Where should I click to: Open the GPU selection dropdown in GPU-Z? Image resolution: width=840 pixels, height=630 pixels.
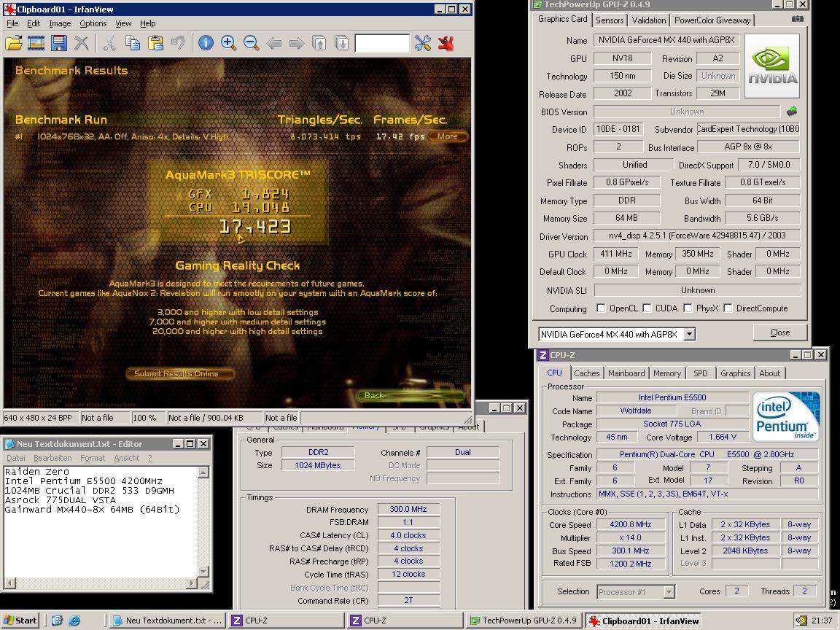(690, 334)
